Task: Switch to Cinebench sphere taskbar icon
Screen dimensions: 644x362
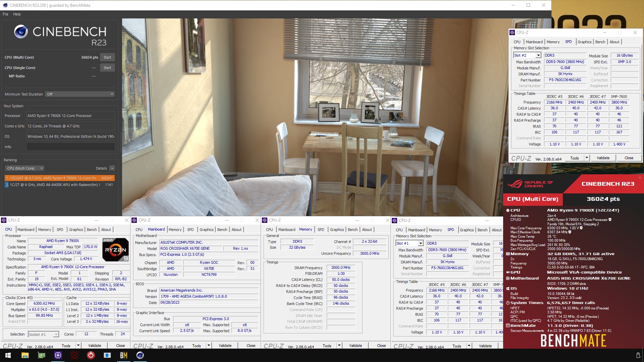Action: pos(140,355)
